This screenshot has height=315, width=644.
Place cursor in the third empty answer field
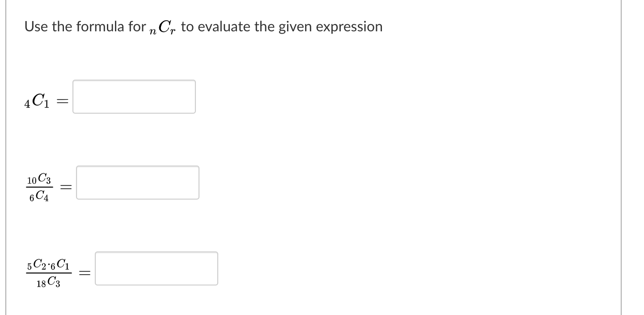(x=156, y=268)
